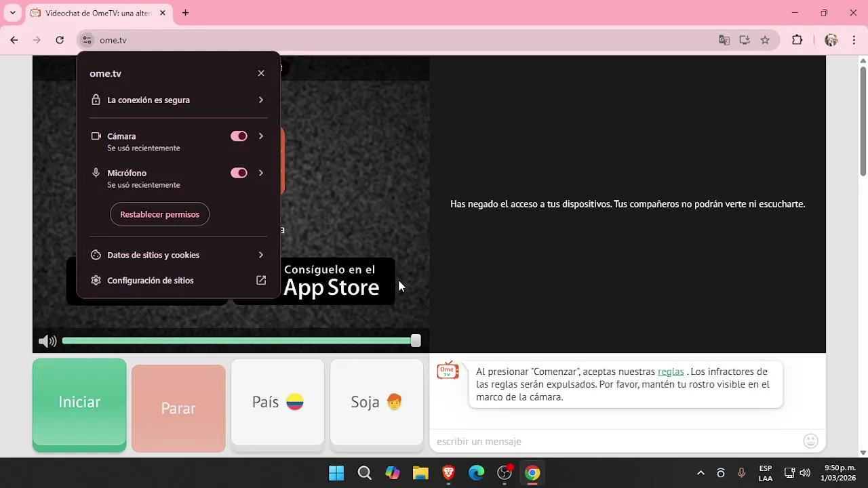Click the microphone tray icon
This screenshot has height=488, width=868.
tap(741, 473)
